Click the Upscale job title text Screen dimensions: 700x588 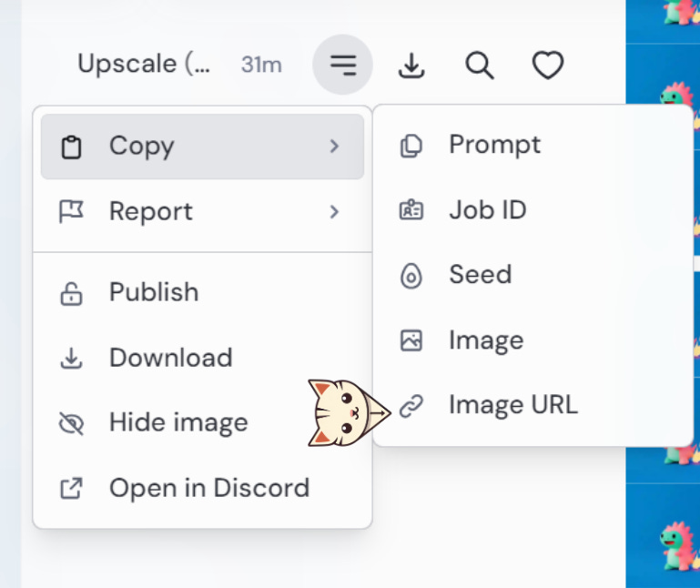coord(144,64)
